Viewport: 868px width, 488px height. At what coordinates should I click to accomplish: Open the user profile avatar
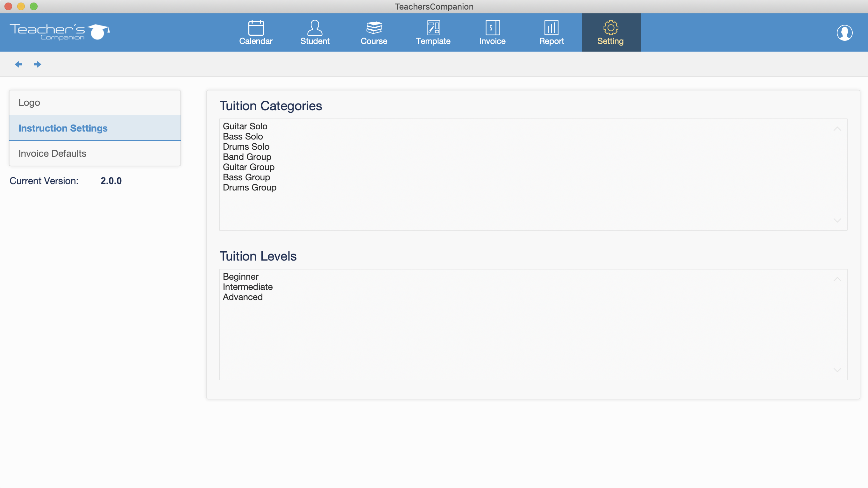coord(844,33)
